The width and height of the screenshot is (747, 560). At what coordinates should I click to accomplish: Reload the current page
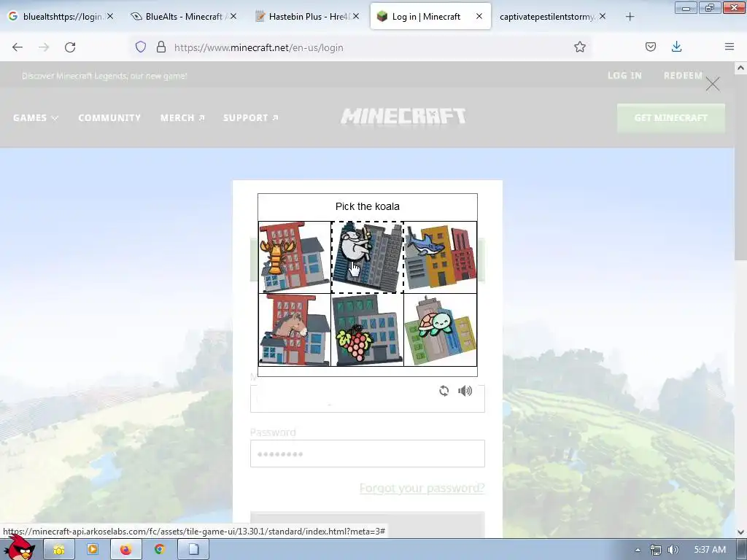click(70, 47)
